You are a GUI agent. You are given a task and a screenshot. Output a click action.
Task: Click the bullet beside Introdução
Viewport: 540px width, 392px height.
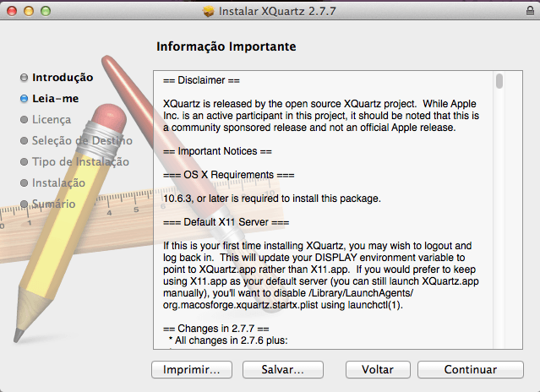pos(24,78)
